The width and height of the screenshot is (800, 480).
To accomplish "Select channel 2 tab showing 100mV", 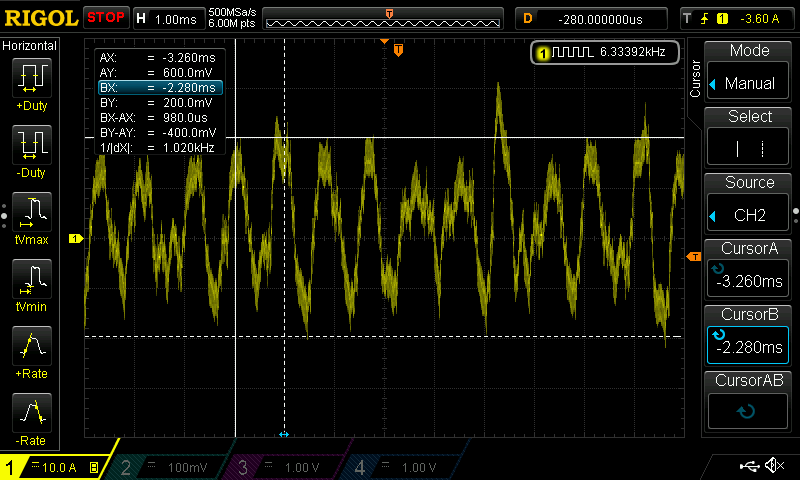I will (166, 467).
